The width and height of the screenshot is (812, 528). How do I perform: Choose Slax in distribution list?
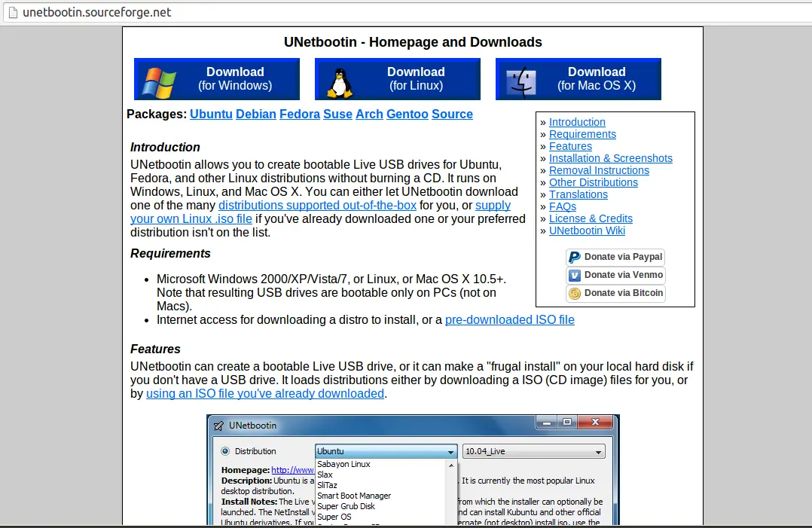pos(325,475)
